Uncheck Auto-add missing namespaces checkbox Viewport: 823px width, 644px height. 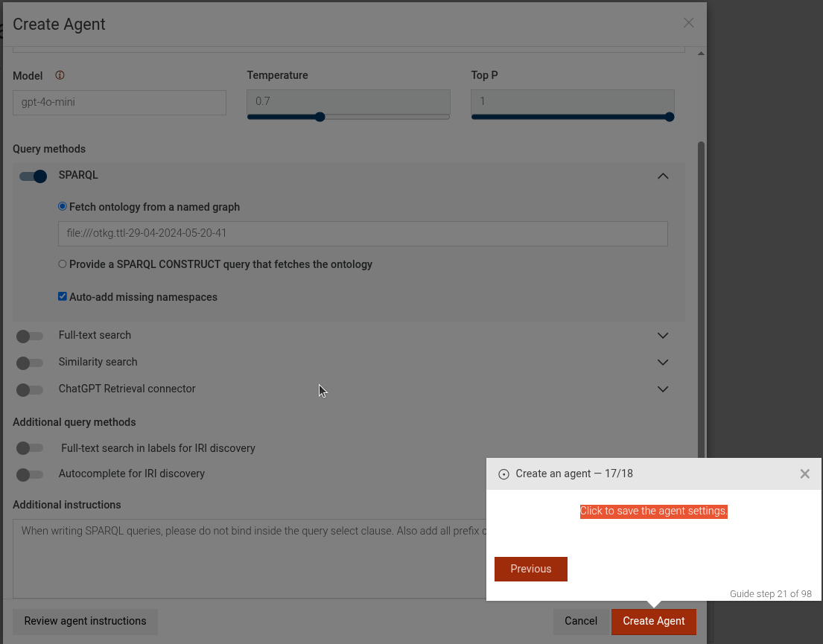[x=63, y=296]
